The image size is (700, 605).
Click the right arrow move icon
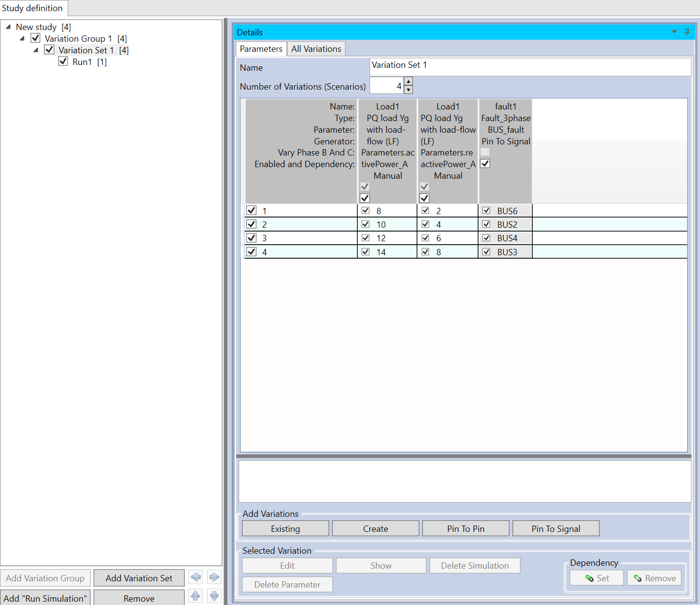point(214,577)
